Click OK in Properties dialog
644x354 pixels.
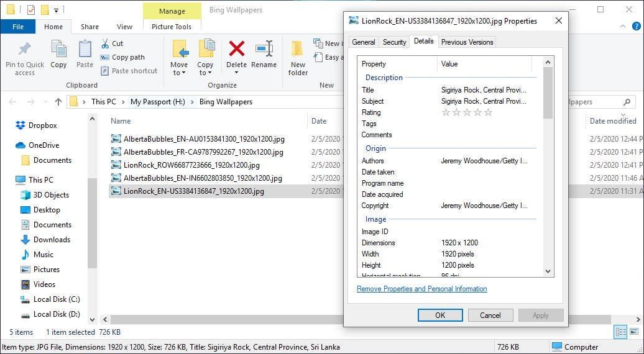click(x=440, y=315)
